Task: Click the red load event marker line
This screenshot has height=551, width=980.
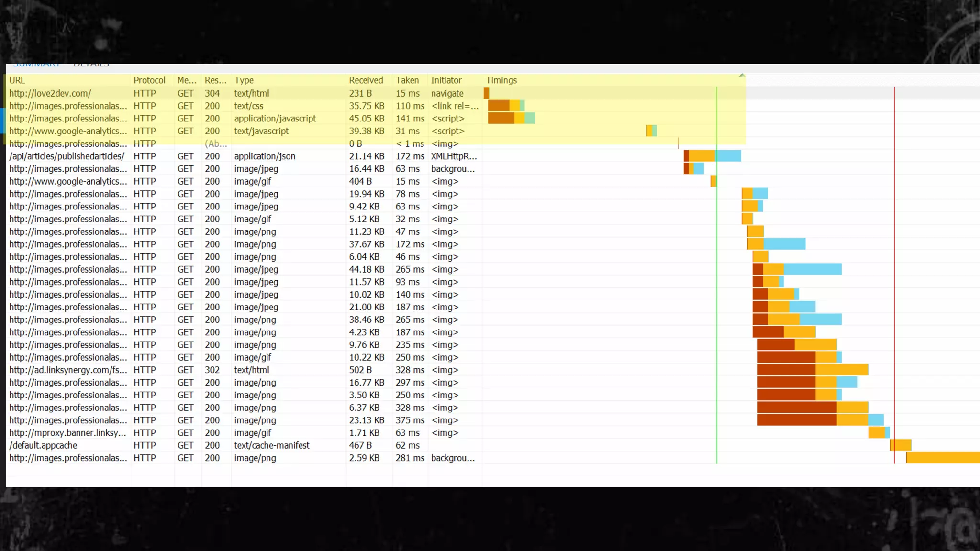Action: [894, 287]
